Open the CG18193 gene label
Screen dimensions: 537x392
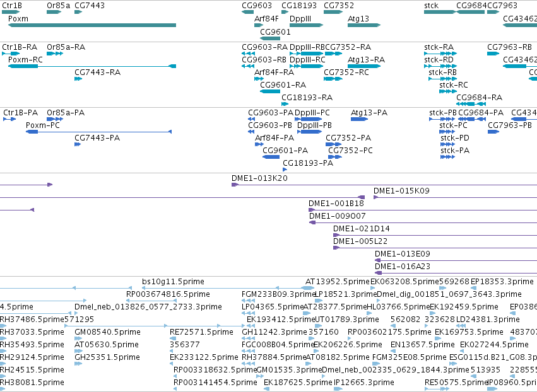[x=299, y=6]
